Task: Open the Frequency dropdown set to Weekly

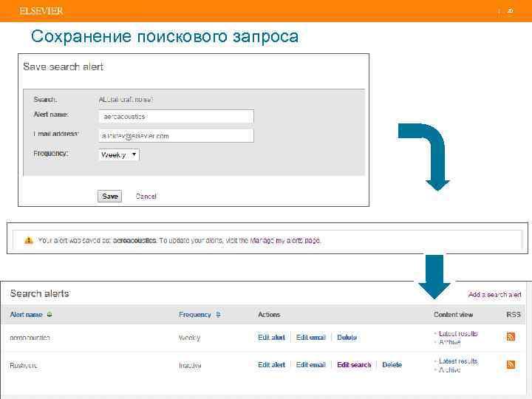Action: coord(119,155)
